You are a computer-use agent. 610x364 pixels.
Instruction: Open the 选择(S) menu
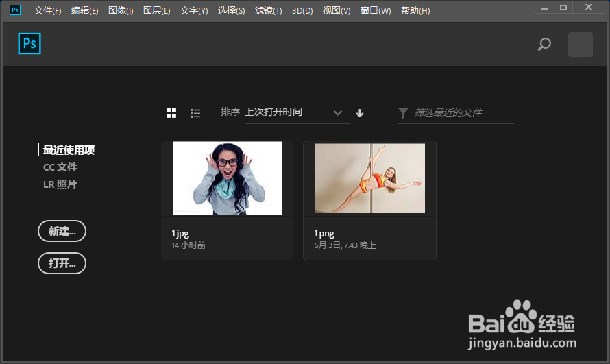click(x=231, y=10)
